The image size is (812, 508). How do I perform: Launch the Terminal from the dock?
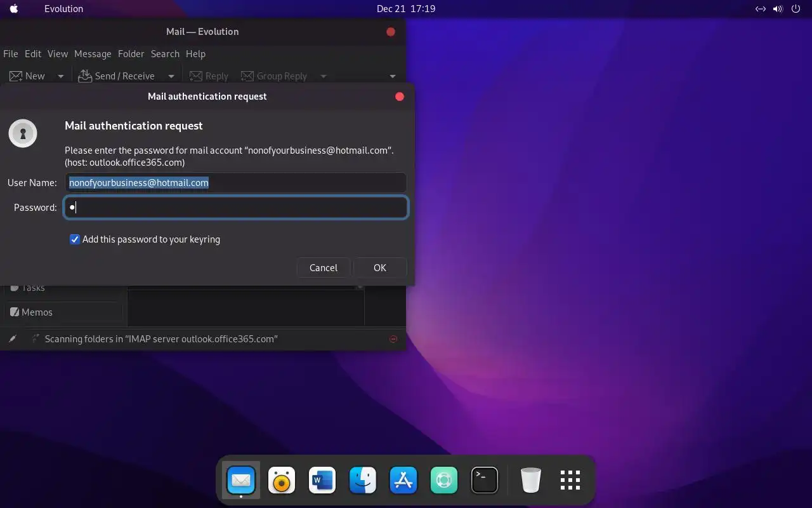(485, 481)
